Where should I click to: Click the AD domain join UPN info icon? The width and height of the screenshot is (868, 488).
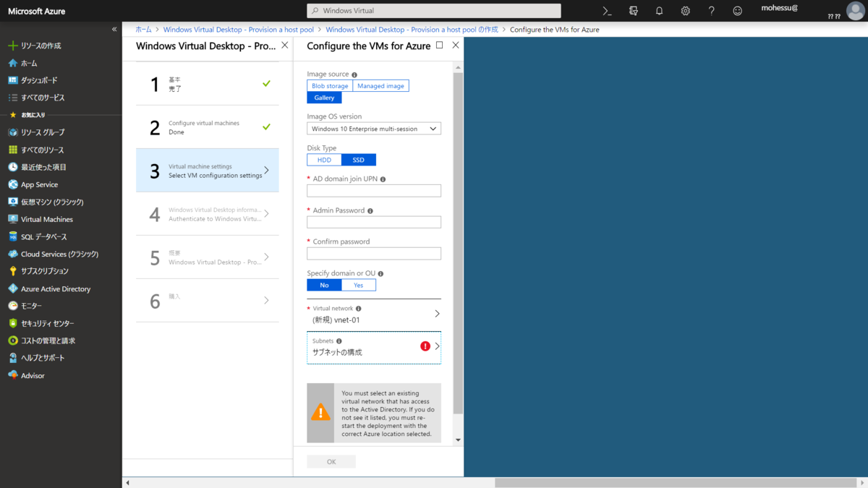383,179
